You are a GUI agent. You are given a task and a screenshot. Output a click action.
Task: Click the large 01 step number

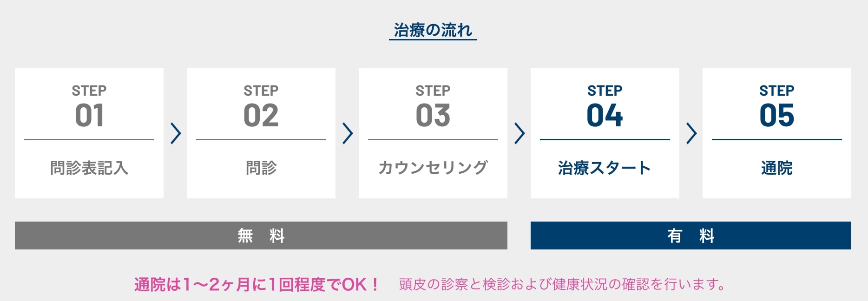[x=89, y=115]
